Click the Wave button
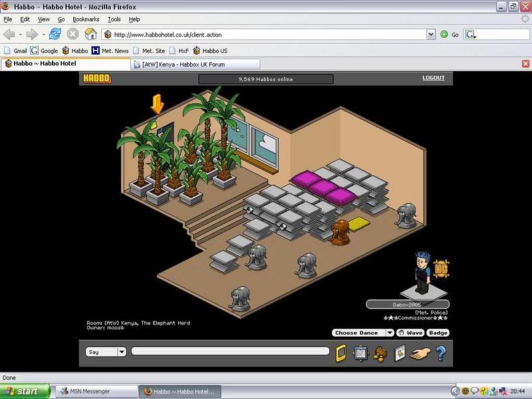The width and height of the screenshot is (532, 399). click(x=410, y=332)
